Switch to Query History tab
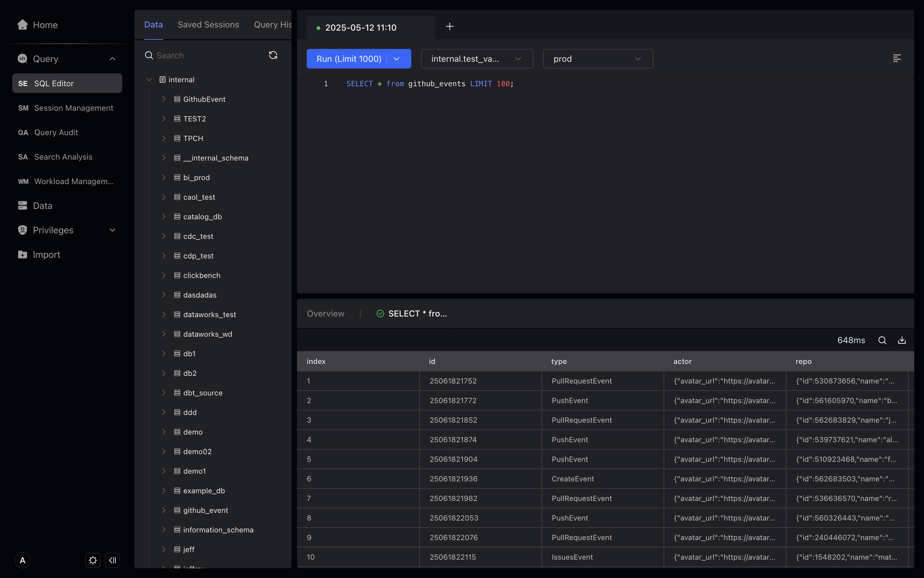The height and width of the screenshot is (578, 924). [x=273, y=24]
